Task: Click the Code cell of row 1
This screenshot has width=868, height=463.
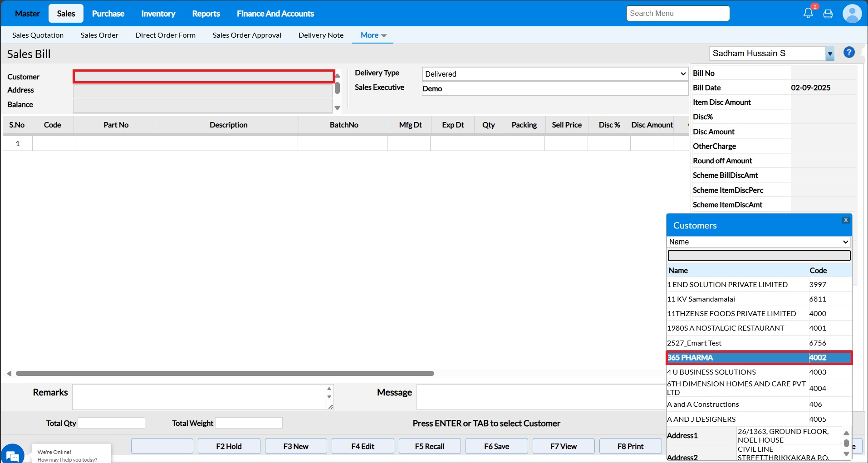Action: (x=54, y=143)
